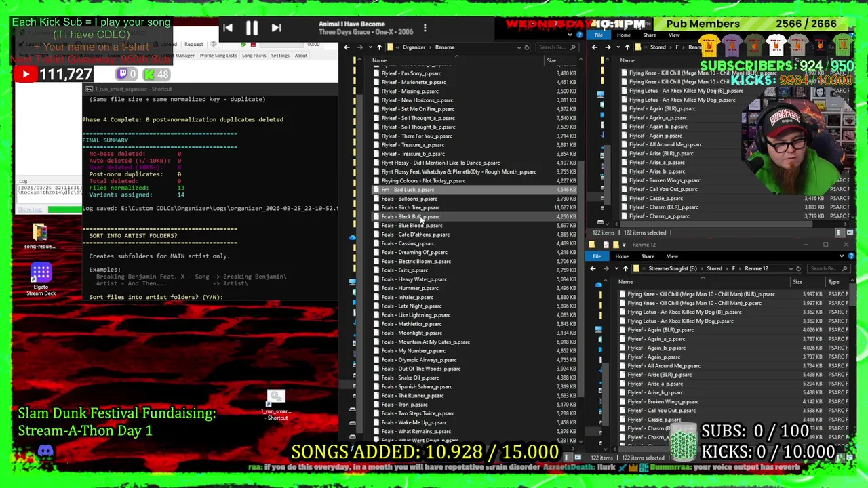Open File tab in Renme 12 window

(x=597, y=256)
